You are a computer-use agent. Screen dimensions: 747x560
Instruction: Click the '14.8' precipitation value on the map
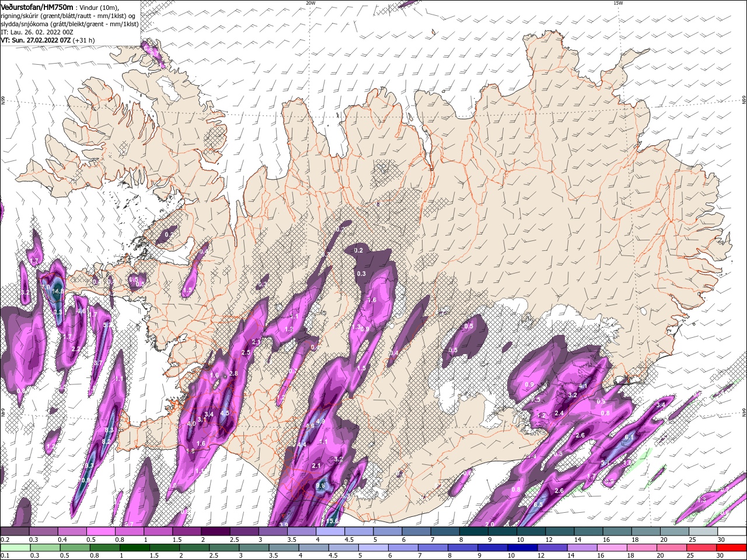pyautogui.click(x=57, y=291)
